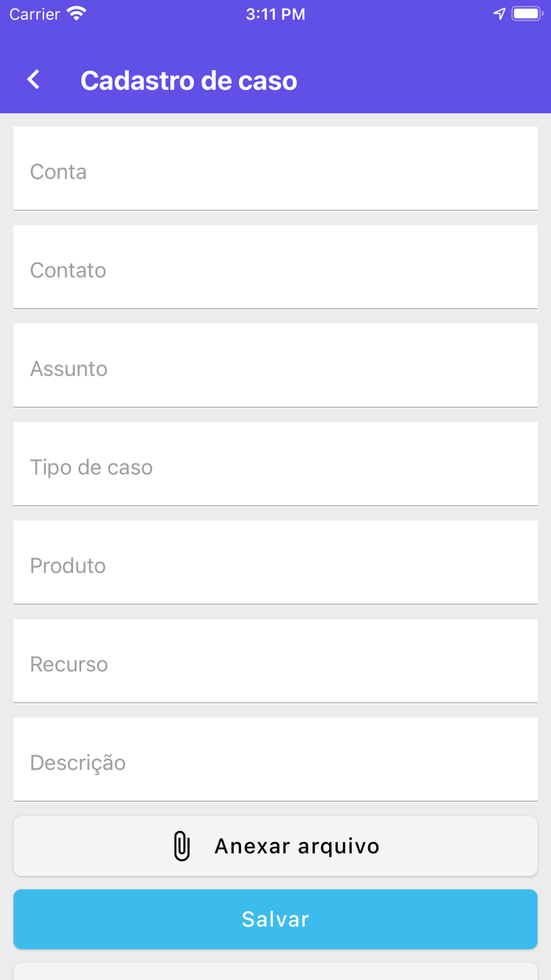The width and height of the screenshot is (551, 980).
Task: Tap the location arrow icon in status bar
Action: click(x=499, y=13)
